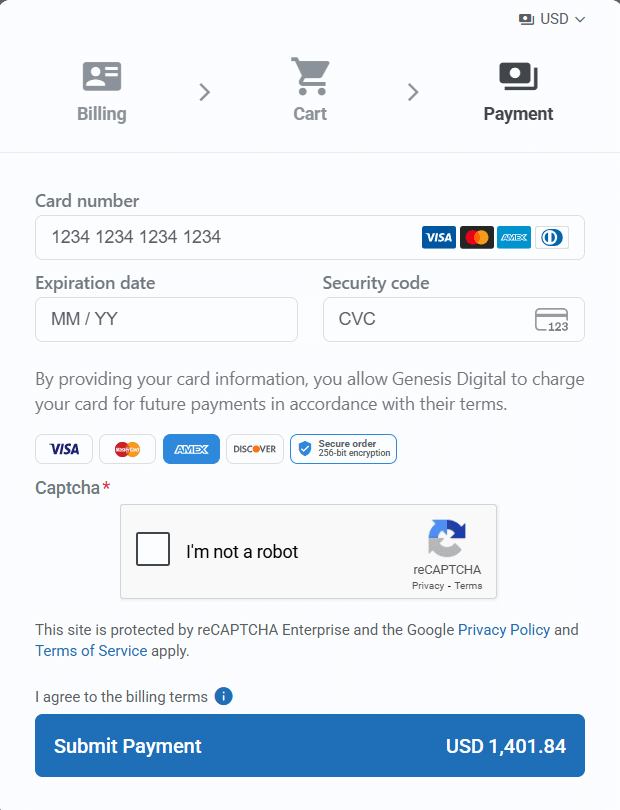The height and width of the screenshot is (810, 620).
Task: Open the Terms of Service link
Action: point(91,650)
